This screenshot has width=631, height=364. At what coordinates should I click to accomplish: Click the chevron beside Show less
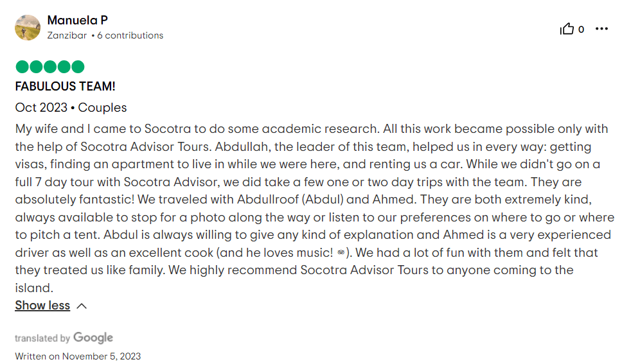pyautogui.click(x=82, y=306)
